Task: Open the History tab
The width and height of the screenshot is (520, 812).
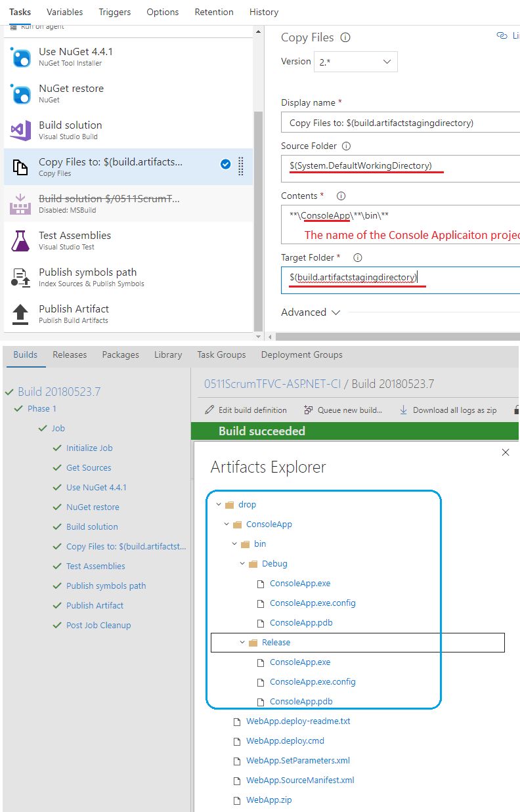Action: click(x=264, y=12)
